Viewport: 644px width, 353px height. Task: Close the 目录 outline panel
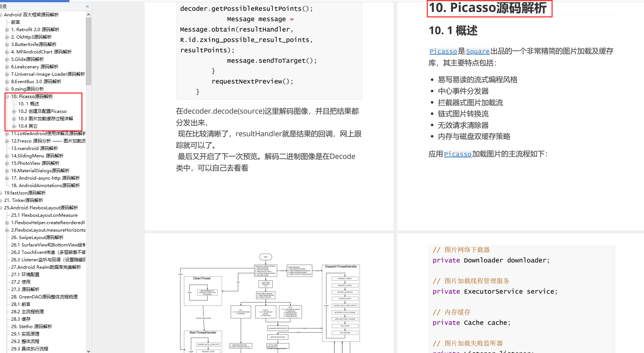click(x=87, y=7)
